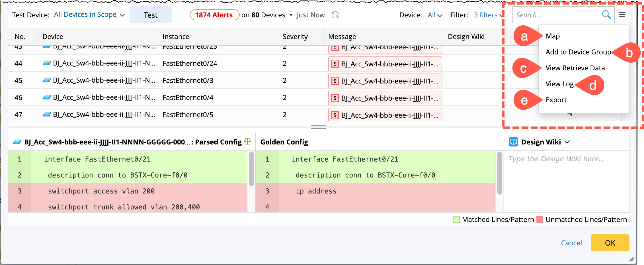Click the yellow OK button

tap(610, 243)
